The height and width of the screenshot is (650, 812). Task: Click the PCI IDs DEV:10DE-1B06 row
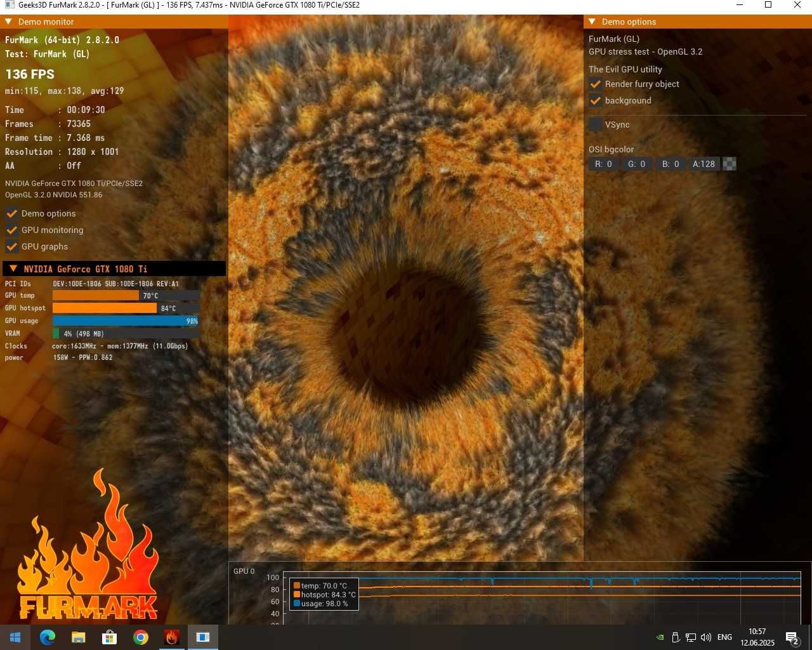[x=92, y=284]
